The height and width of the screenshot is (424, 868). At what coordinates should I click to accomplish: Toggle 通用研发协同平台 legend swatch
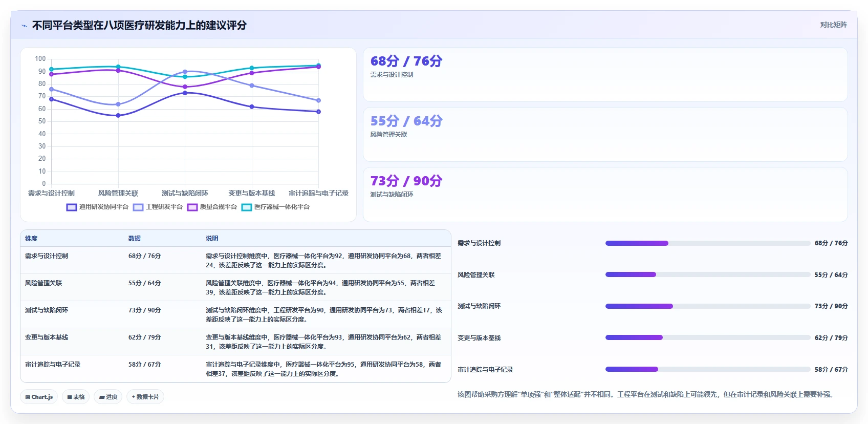point(72,207)
